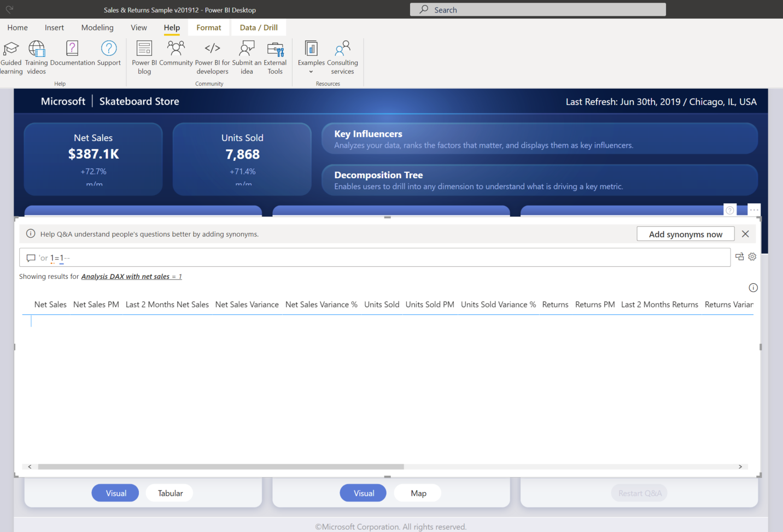Open the View tab

coord(139,28)
